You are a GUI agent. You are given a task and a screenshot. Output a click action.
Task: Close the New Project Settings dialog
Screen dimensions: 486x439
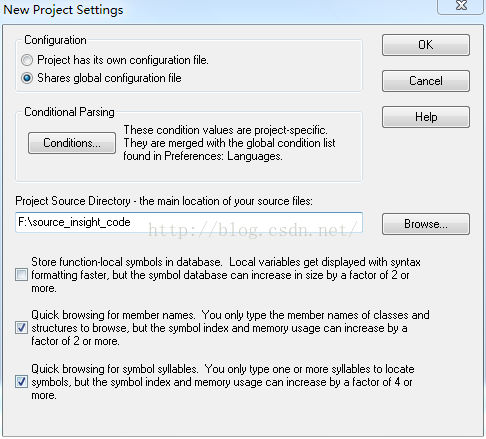(461, 6)
